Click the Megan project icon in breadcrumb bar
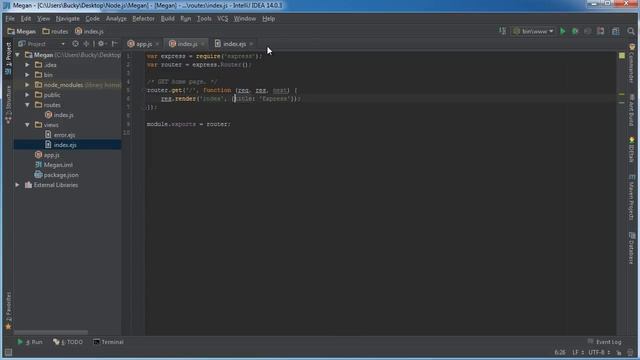Image resolution: width=640 pixels, height=360 pixels. 11,31
